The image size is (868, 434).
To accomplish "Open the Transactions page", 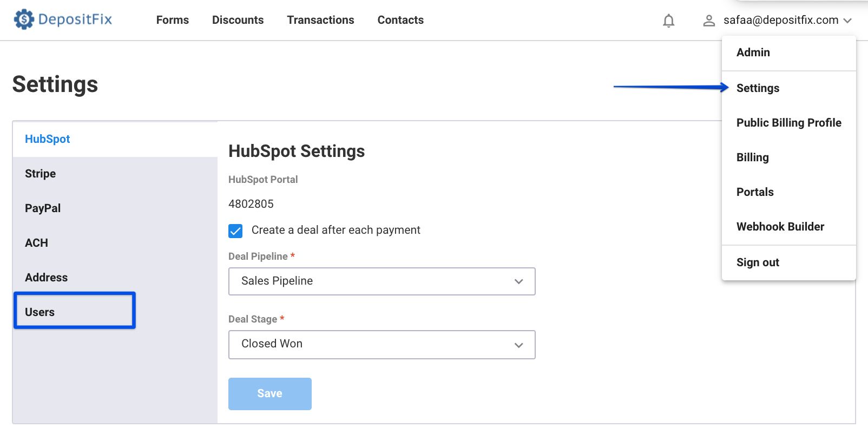I will pyautogui.click(x=321, y=20).
